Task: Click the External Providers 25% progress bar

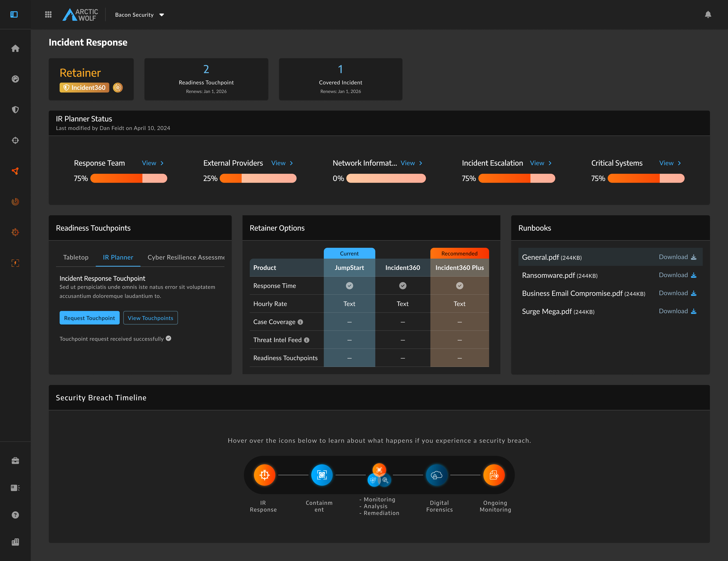Action: tap(258, 178)
